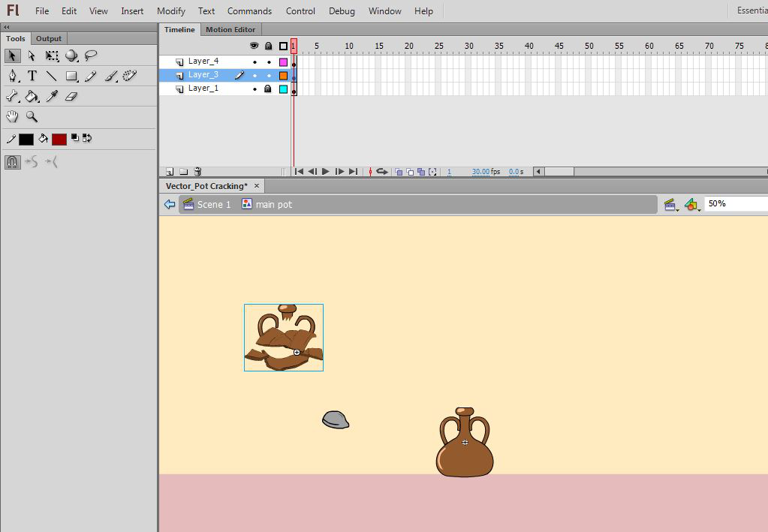Select the Subselection tool
Viewport: 768px width, 532px height.
point(32,56)
